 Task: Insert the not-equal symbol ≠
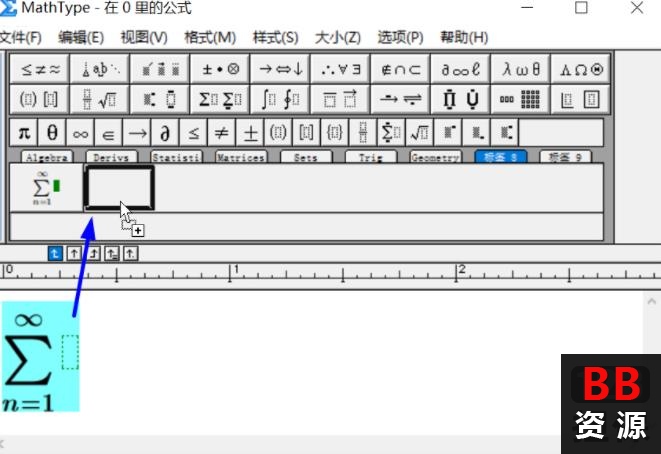pos(221,133)
